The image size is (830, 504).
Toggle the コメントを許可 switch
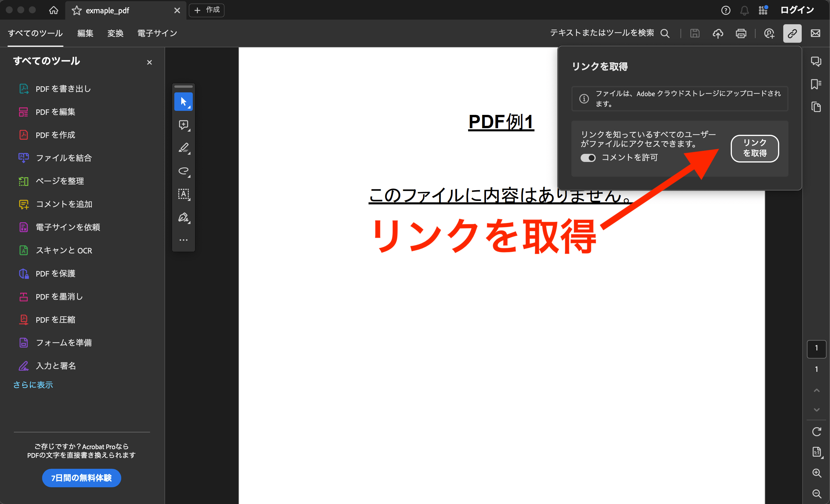pyautogui.click(x=588, y=158)
